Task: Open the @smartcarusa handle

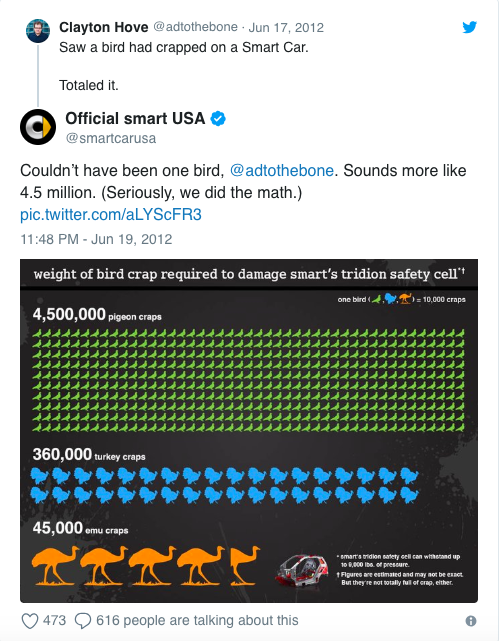Action: tap(111, 138)
